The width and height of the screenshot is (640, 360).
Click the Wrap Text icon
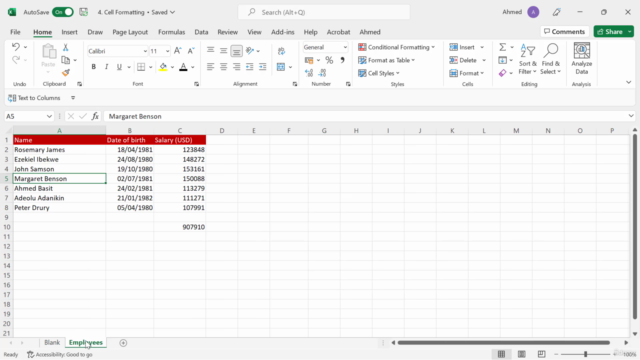coord(281,51)
